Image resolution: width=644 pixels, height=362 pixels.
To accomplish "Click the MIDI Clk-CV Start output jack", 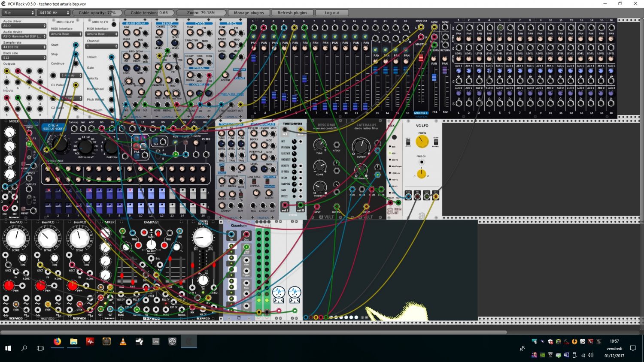I will 76,45.
